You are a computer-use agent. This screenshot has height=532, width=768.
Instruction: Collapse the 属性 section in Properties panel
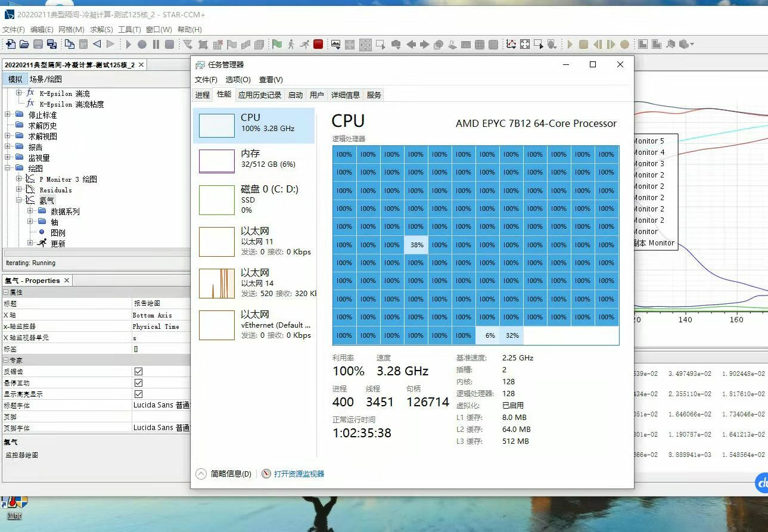point(6,293)
